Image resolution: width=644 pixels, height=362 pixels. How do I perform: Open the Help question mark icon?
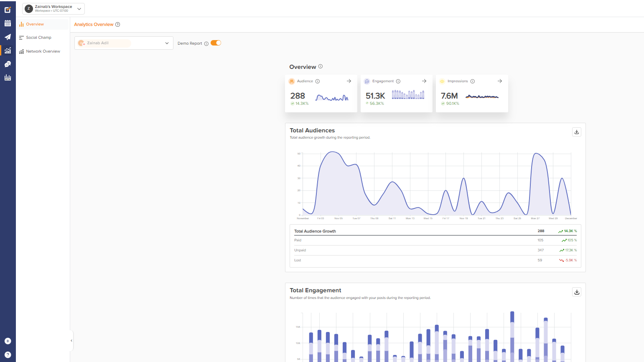8,354
